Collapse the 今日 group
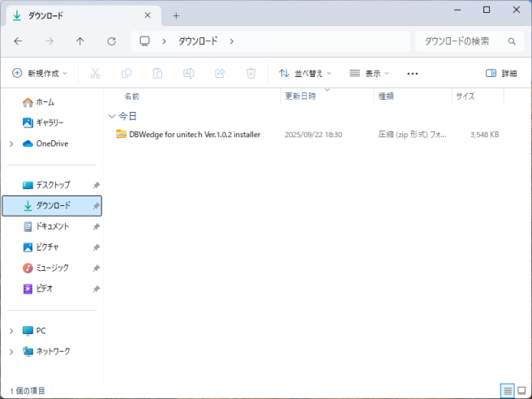This screenshot has height=399, width=532. tap(112, 116)
